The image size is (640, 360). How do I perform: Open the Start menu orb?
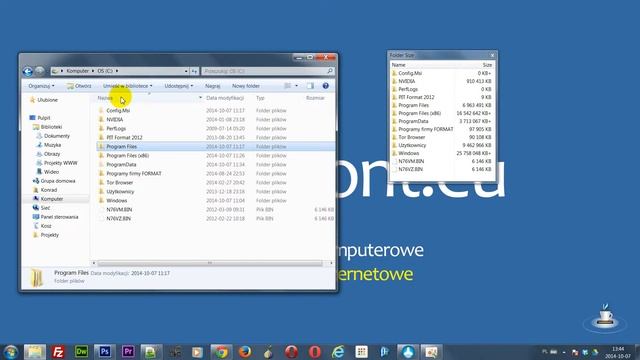(x=11, y=352)
